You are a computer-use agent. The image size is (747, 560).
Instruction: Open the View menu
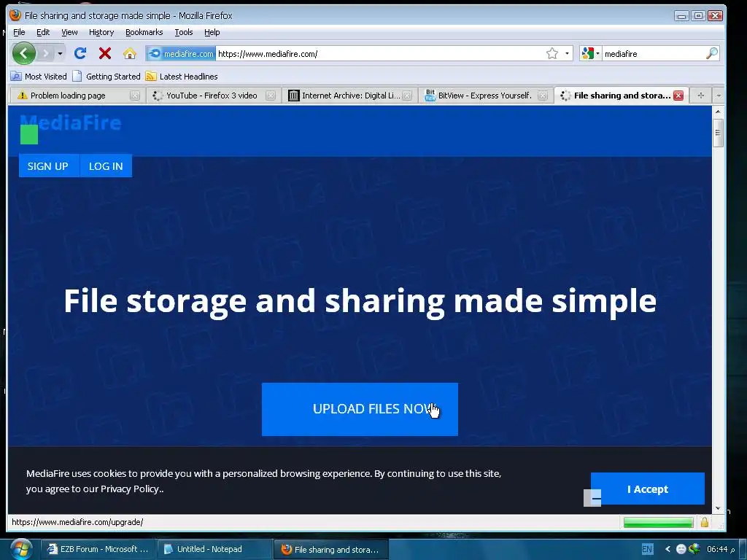click(x=69, y=32)
